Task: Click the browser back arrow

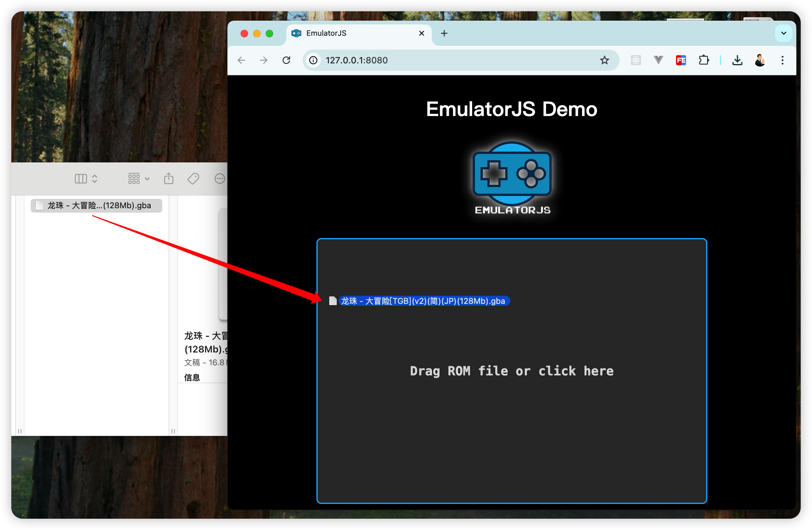Action: 242,61
